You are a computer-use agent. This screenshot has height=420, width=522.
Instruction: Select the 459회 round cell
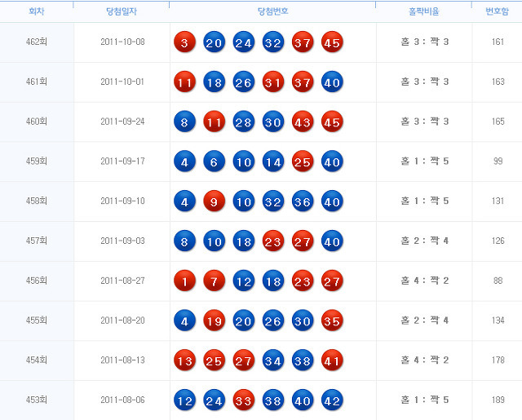[x=37, y=161]
